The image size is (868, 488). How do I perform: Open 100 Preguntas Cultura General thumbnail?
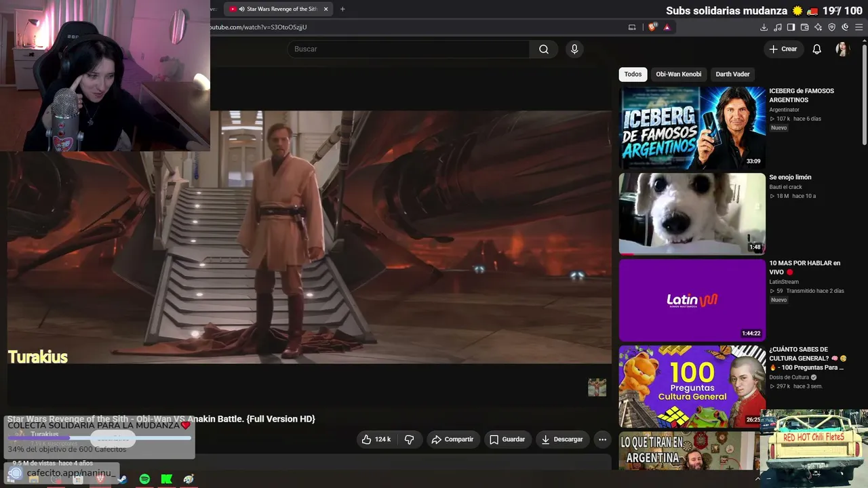pyautogui.click(x=692, y=386)
